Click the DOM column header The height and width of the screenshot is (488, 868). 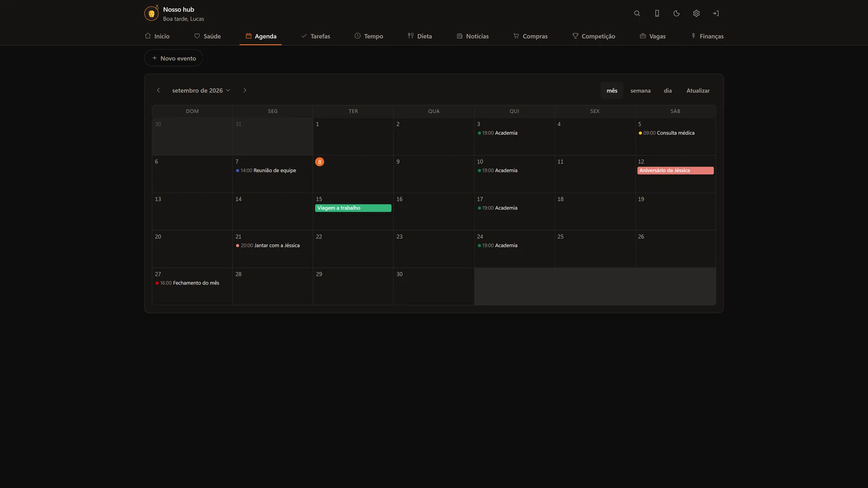point(192,111)
